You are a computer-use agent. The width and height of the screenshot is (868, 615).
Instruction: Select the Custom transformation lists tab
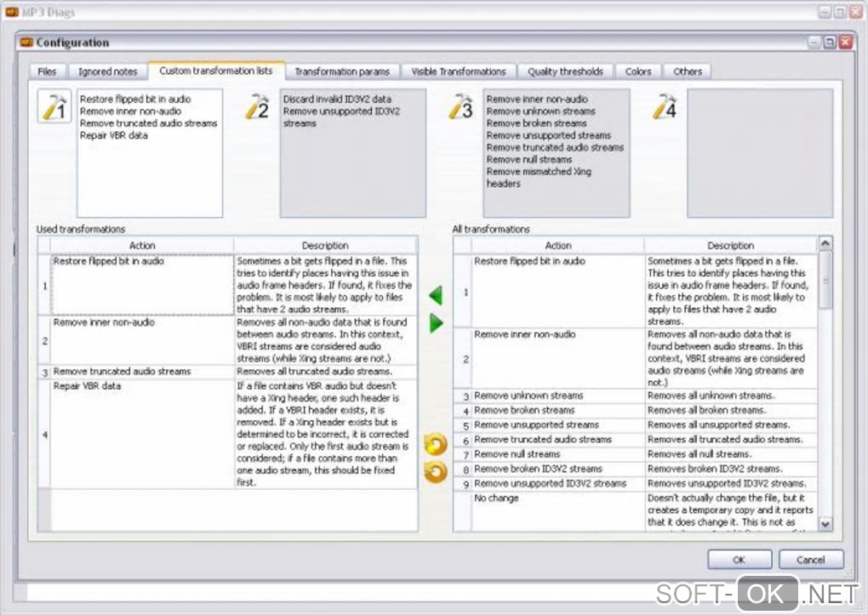(216, 71)
